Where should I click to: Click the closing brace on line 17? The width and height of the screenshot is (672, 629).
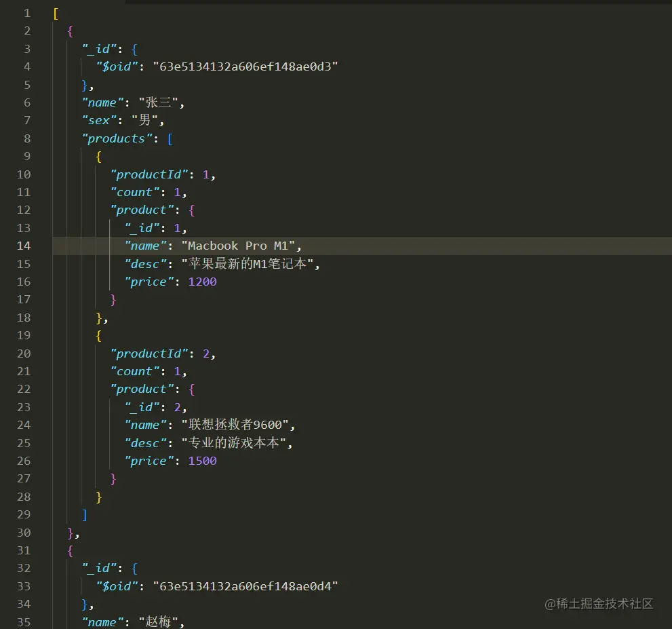click(x=113, y=300)
